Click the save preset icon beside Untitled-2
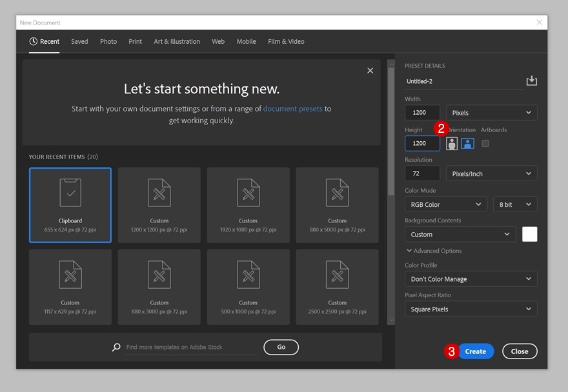568x392 pixels. coord(531,81)
